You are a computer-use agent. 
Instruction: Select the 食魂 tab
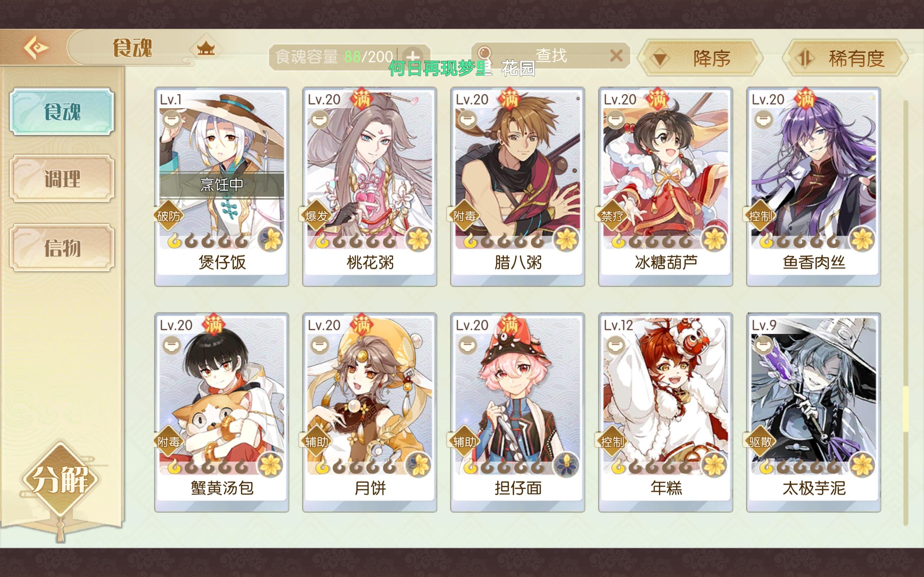[62, 111]
